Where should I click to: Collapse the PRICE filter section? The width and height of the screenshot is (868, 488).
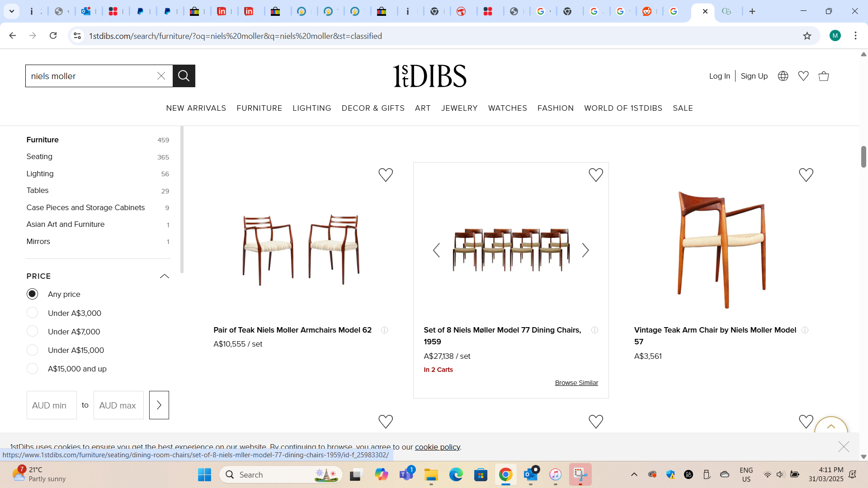pyautogui.click(x=164, y=276)
